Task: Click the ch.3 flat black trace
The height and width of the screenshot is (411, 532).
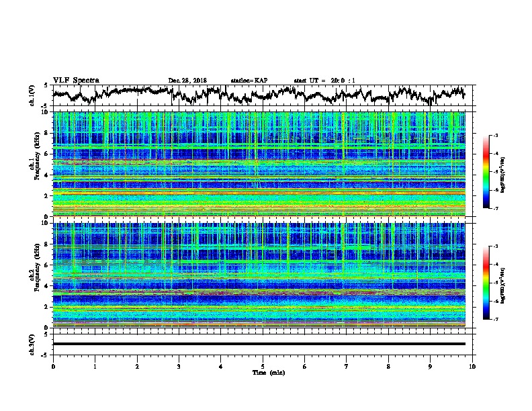Action: pyautogui.click(x=259, y=344)
